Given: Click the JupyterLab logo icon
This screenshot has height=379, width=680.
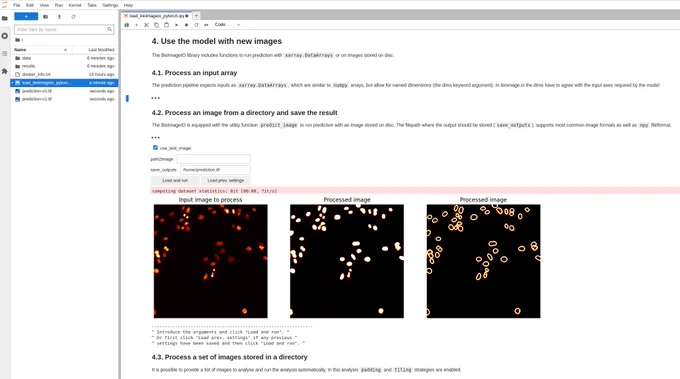Looking at the screenshot, I should [5, 5].
